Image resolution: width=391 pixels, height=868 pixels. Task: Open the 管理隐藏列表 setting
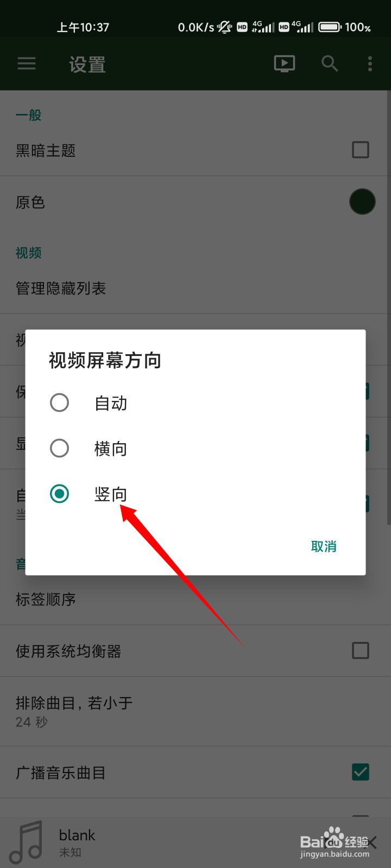(x=195, y=288)
